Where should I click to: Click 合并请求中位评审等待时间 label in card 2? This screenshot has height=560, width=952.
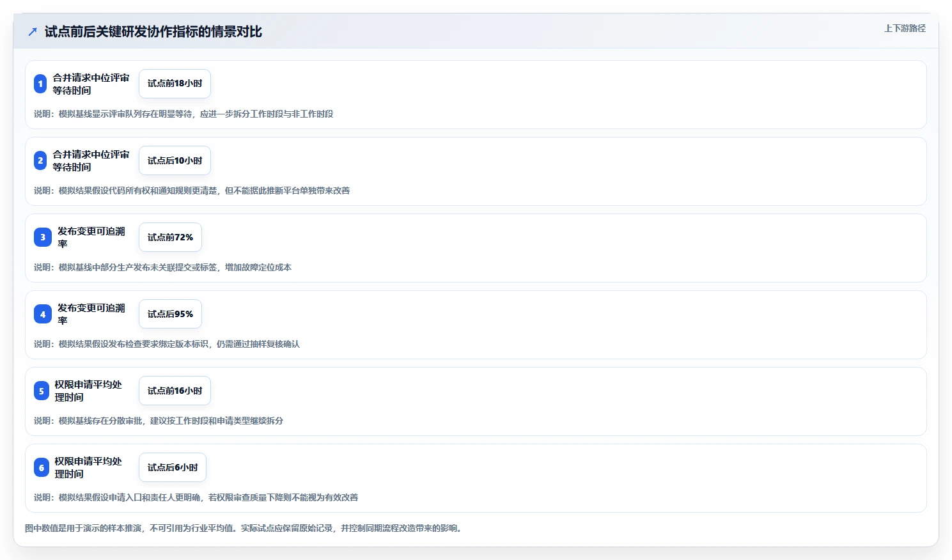[x=91, y=160]
